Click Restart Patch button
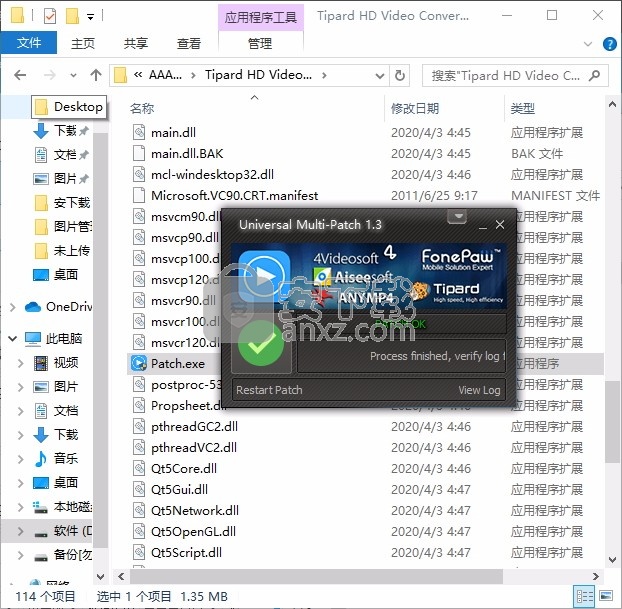 click(269, 390)
